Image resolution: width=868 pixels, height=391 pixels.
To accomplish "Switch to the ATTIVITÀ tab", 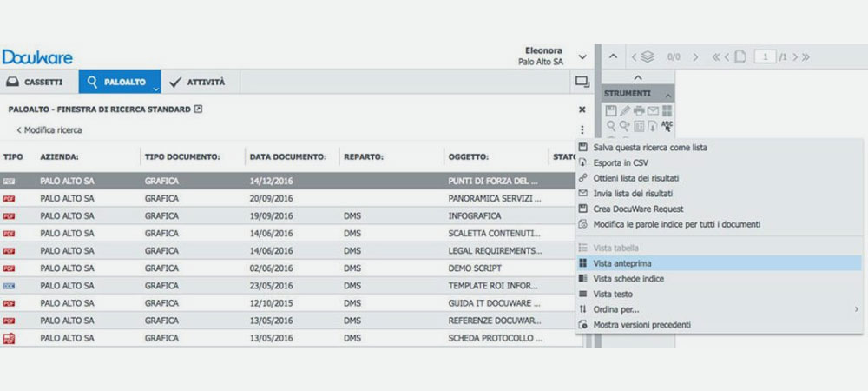I will (198, 82).
